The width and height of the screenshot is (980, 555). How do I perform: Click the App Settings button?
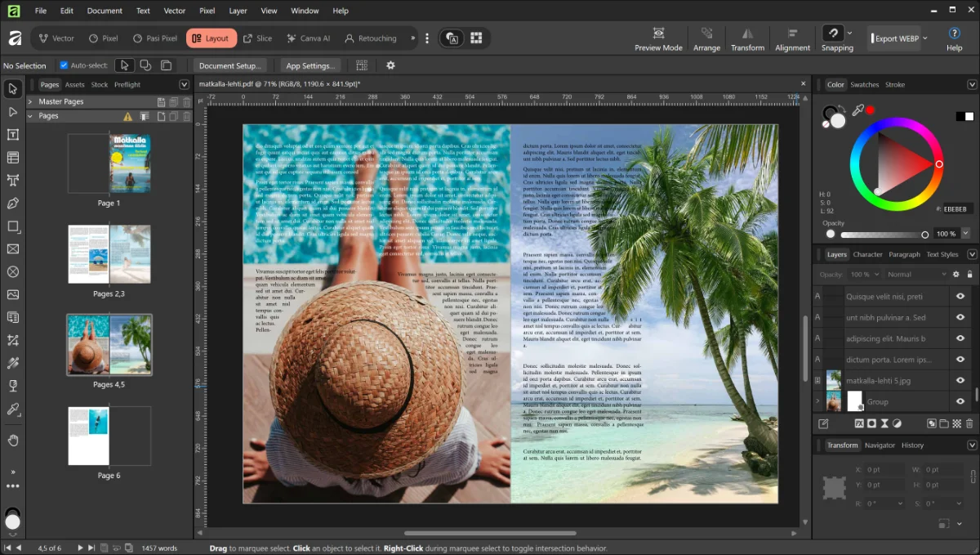[310, 65]
